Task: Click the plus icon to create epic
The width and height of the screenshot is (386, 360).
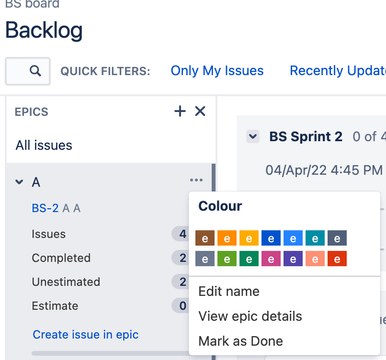Action: [x=180, y=111]
